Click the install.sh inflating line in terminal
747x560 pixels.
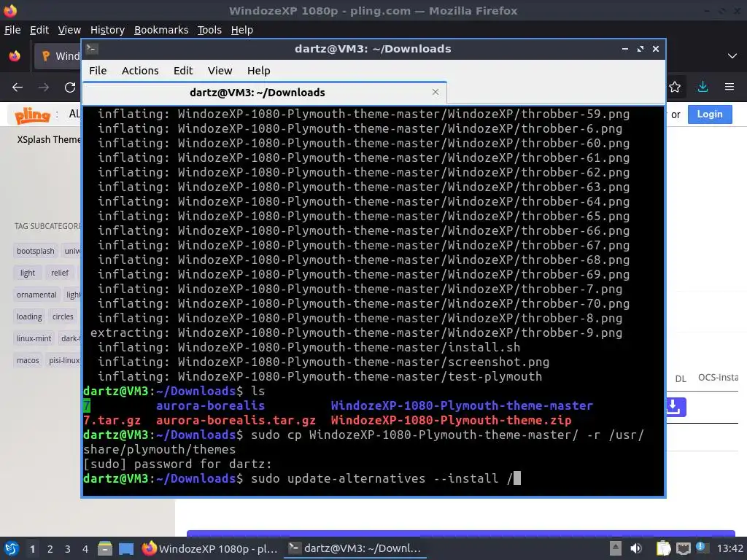coord(309,347)
